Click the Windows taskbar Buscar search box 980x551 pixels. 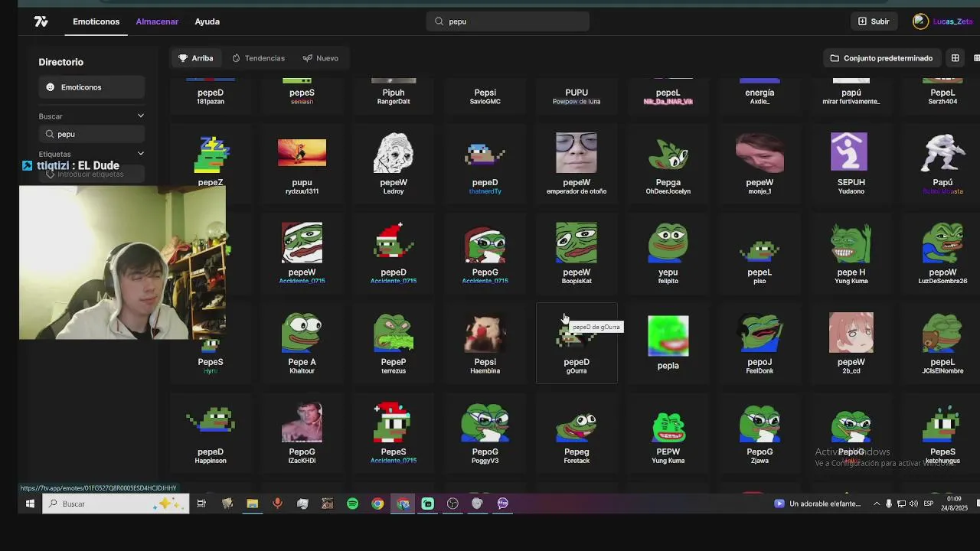pos(116,504)
